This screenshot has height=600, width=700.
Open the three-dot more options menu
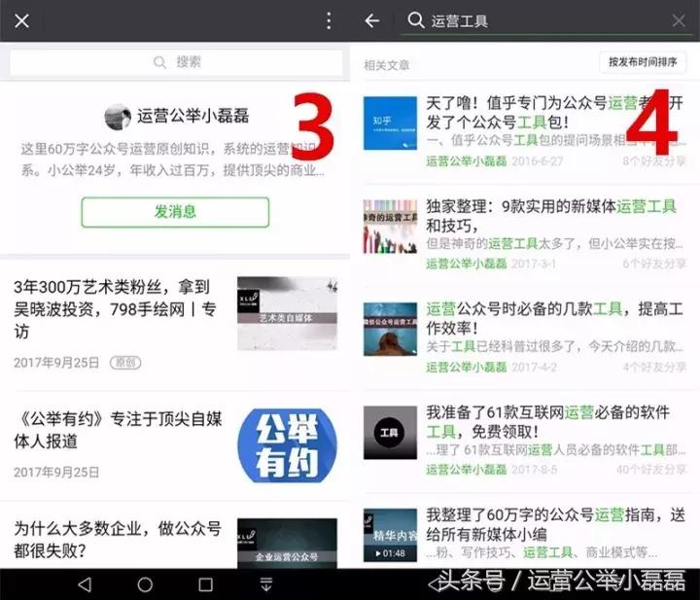tap(329, 21)
